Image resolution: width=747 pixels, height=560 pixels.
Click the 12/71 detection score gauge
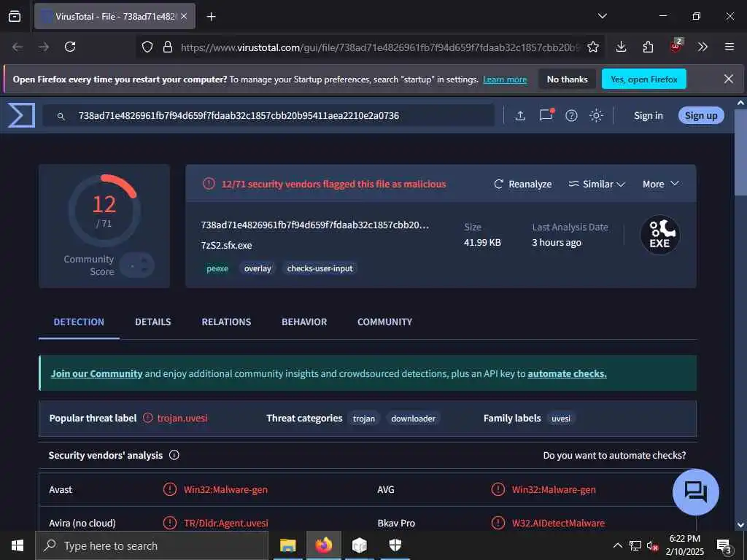click(x=104, y=210)
